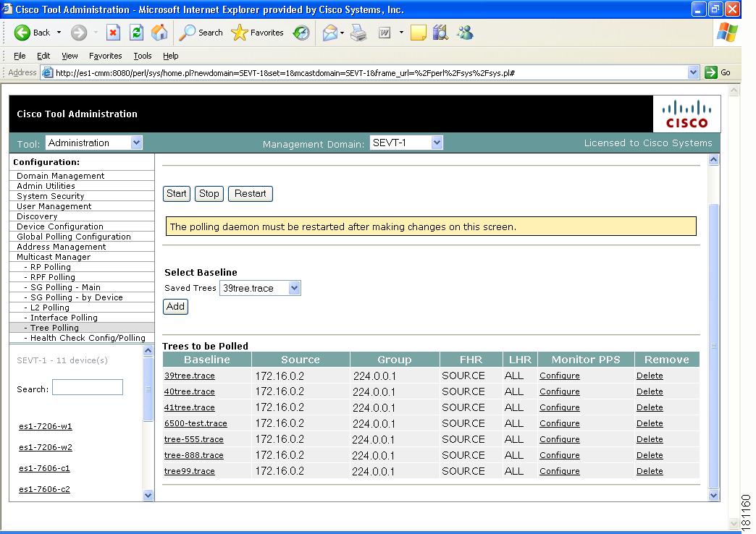Click the Research book icon
The image size is (756, 534).
click(441, 33)
